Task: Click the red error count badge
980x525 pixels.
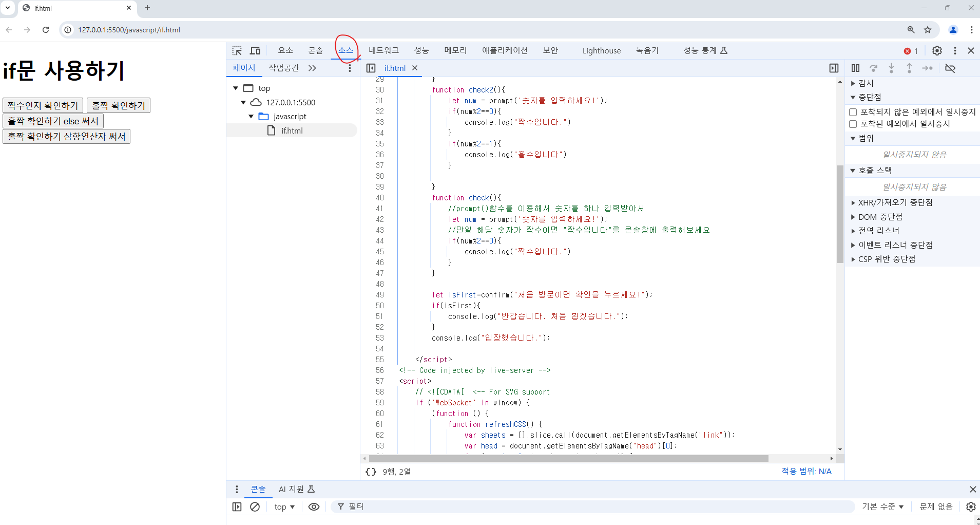Action: 911,51
